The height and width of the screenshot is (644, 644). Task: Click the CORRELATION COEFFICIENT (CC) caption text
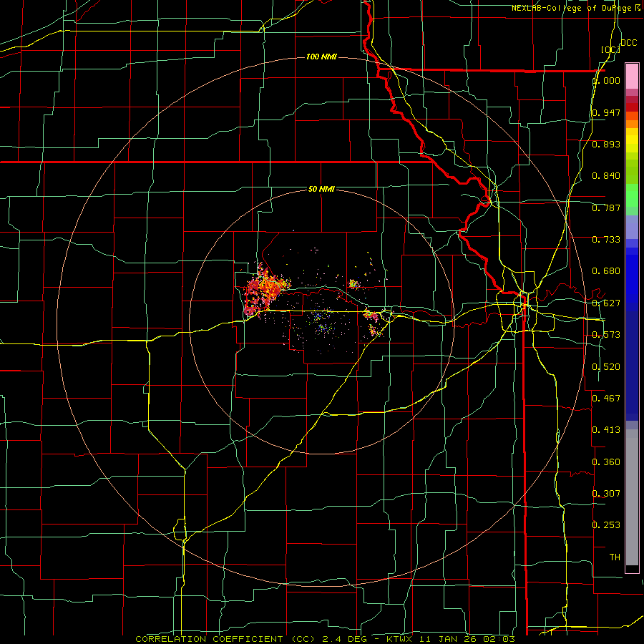[x=225, y=639]
